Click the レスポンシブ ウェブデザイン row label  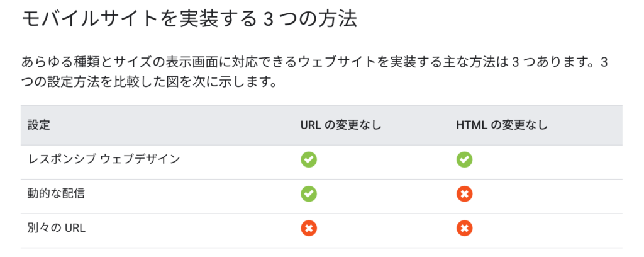click(104, 159)
